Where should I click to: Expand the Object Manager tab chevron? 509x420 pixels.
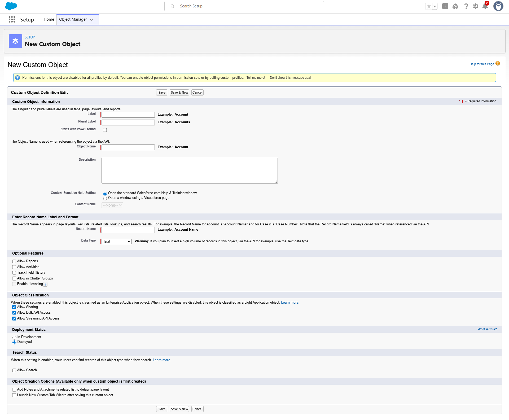tap(91, 19)
